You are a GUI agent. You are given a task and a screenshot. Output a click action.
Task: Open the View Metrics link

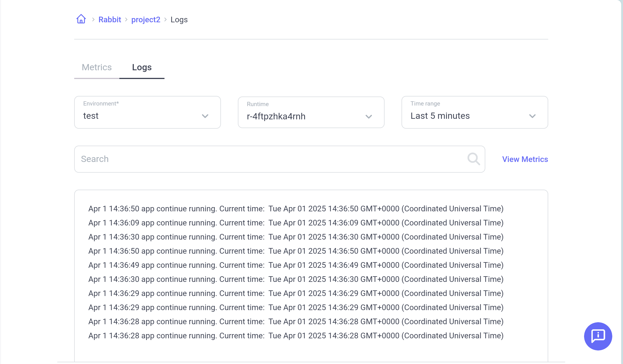coord(525,159)
